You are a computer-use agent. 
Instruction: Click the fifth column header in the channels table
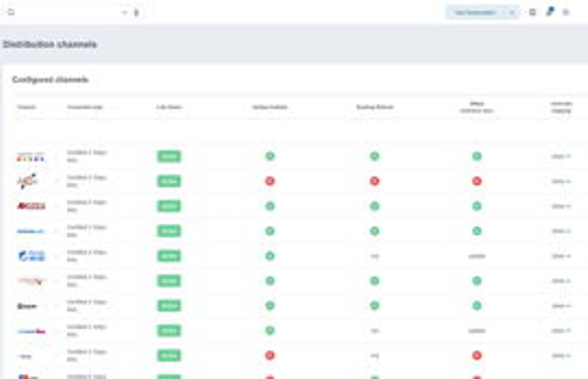[x=375, y=107]
